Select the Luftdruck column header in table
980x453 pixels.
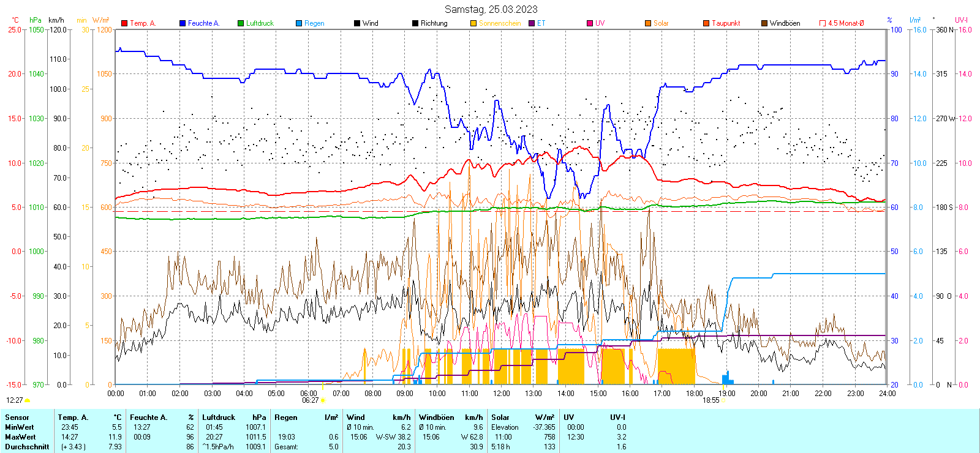tap(219, 417)
